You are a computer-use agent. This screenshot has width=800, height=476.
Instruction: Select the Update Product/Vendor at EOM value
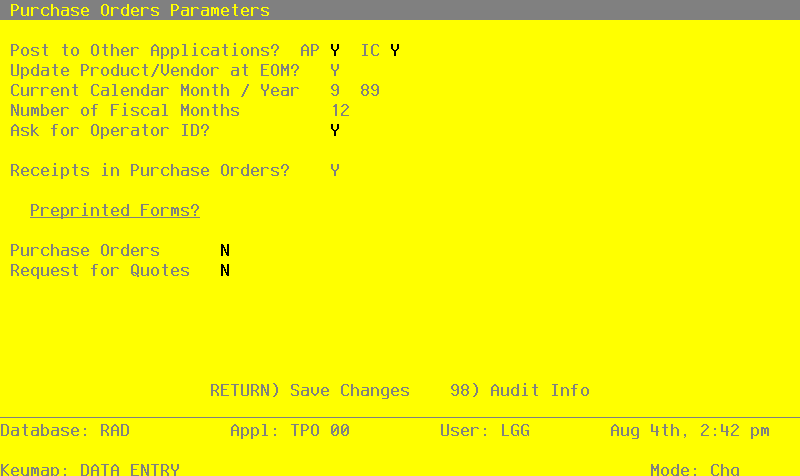[x=335, y=70]
